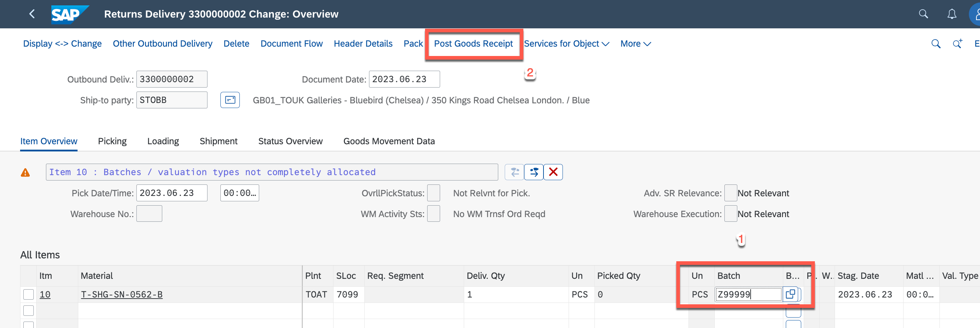Open ship-to party address card icon
980x328 pixels.
230,100
